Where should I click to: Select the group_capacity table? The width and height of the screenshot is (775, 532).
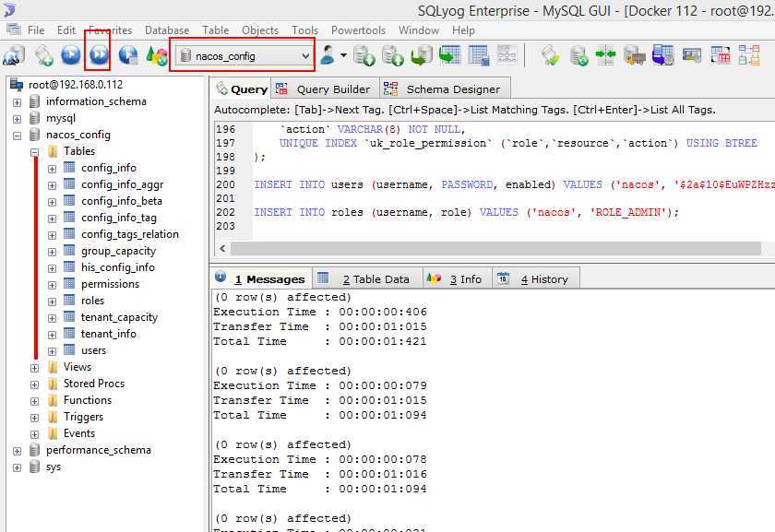118,251
